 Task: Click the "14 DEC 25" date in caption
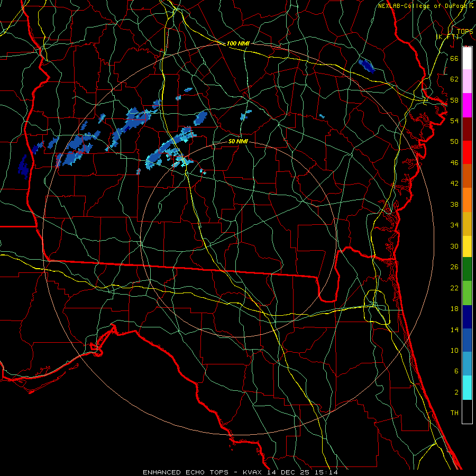[289, 472]
